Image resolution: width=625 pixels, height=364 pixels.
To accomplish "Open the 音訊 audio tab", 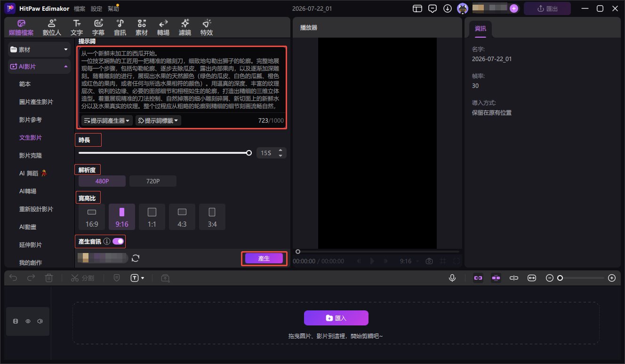I will click(x=120, y=28).
